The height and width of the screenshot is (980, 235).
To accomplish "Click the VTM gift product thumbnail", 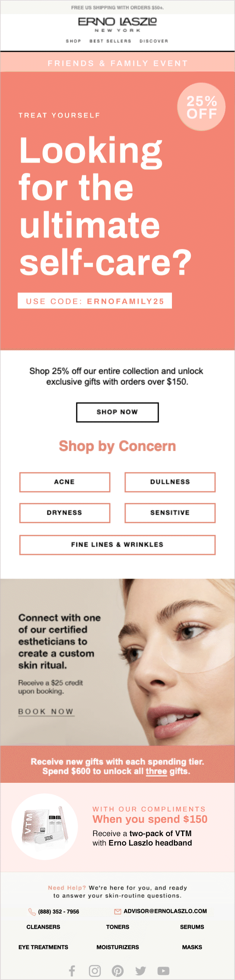I will pos(44,827).
